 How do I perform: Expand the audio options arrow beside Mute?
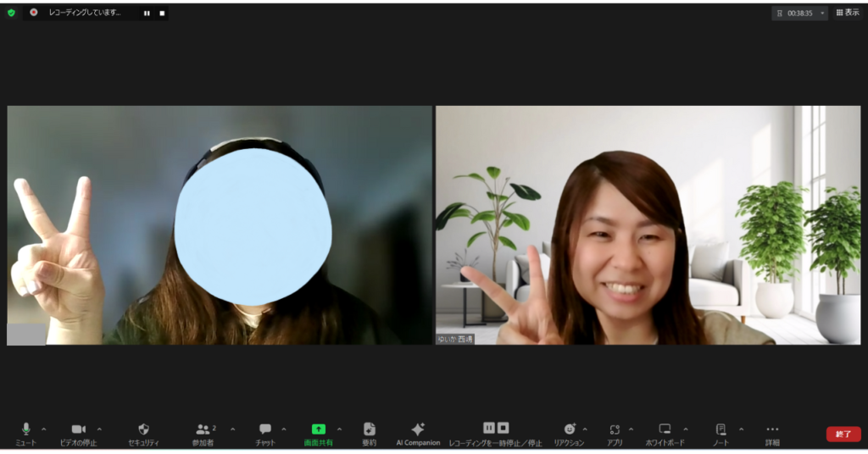click(44, 429)
